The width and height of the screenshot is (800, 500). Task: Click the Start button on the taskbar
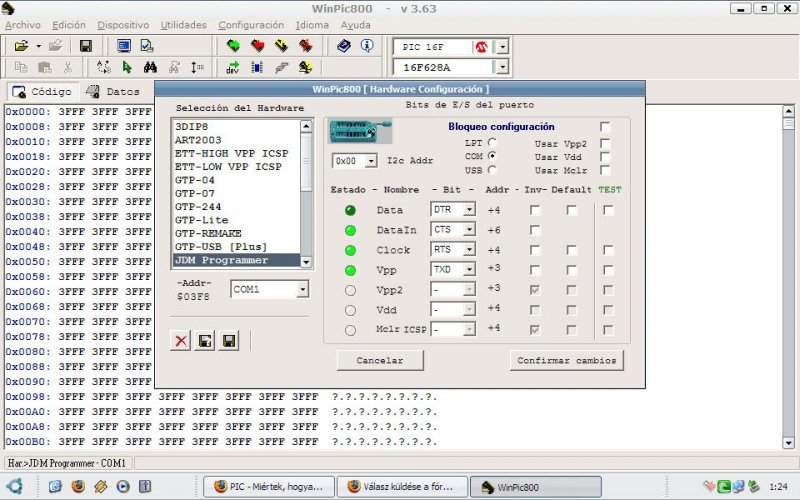(14, 486)
